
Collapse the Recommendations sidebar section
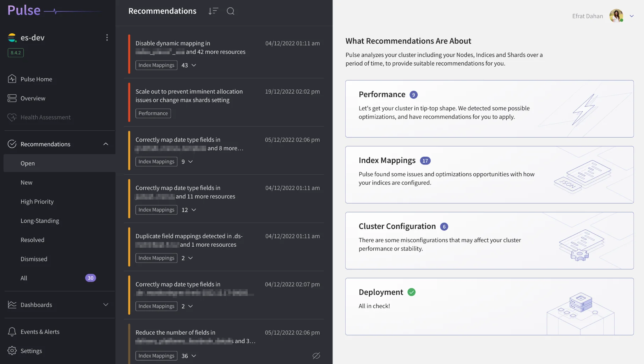pyautogui.click(x=105, y=144)
